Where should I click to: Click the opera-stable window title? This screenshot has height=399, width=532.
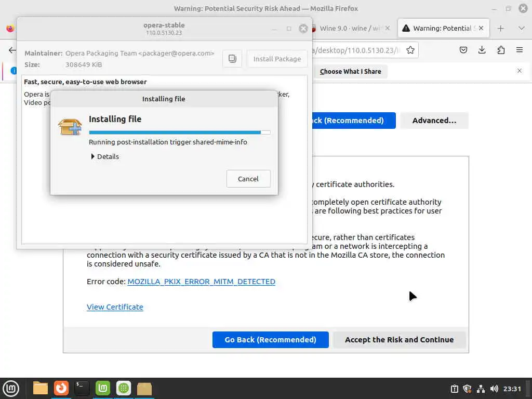point(164,25)
